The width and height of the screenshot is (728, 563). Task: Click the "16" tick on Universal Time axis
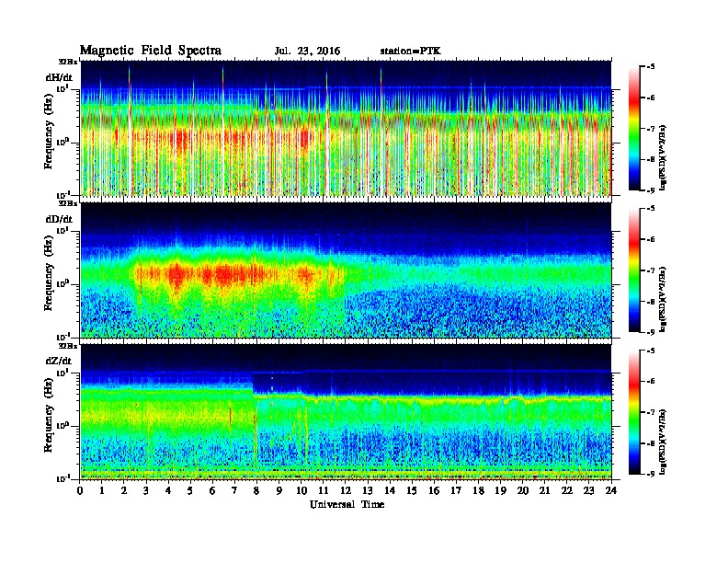[x=434, y=490]
